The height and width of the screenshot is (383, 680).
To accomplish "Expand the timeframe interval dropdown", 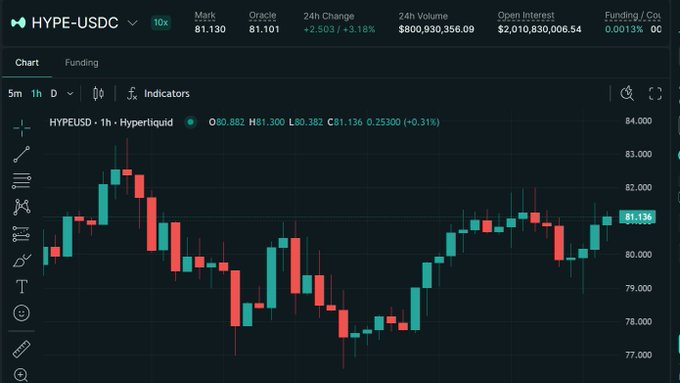I will coord(70,93).
